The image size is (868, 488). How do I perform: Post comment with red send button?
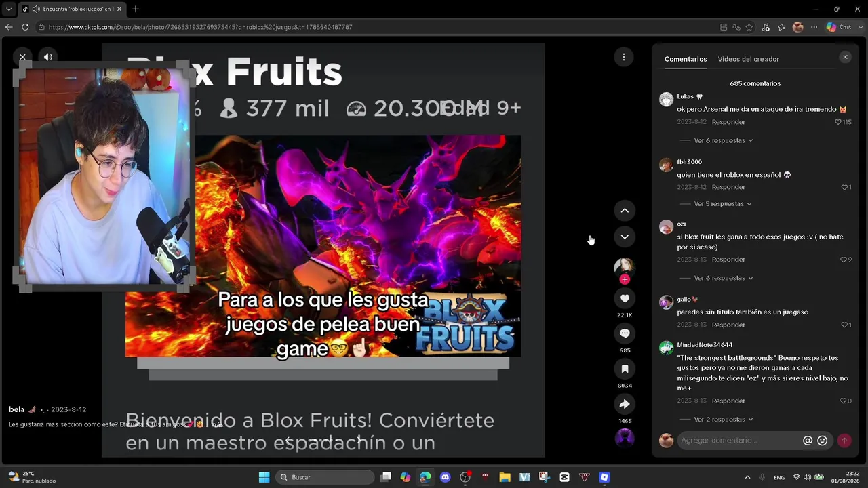844,441
